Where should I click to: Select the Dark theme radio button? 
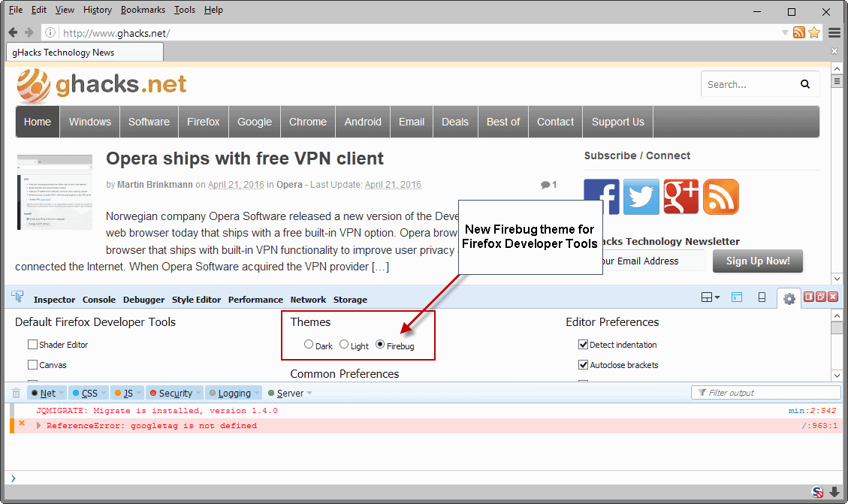[x=309, y=345]
